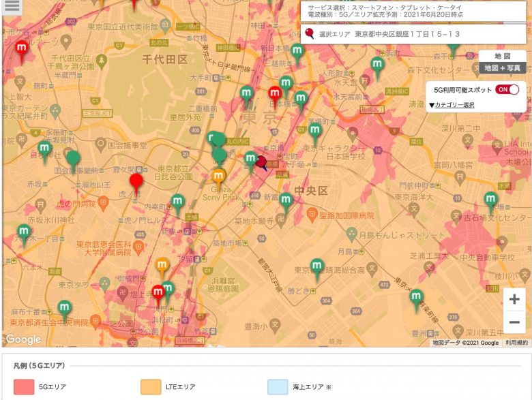Click the 東京国立近代美術館 museum icon

[166, 25]
